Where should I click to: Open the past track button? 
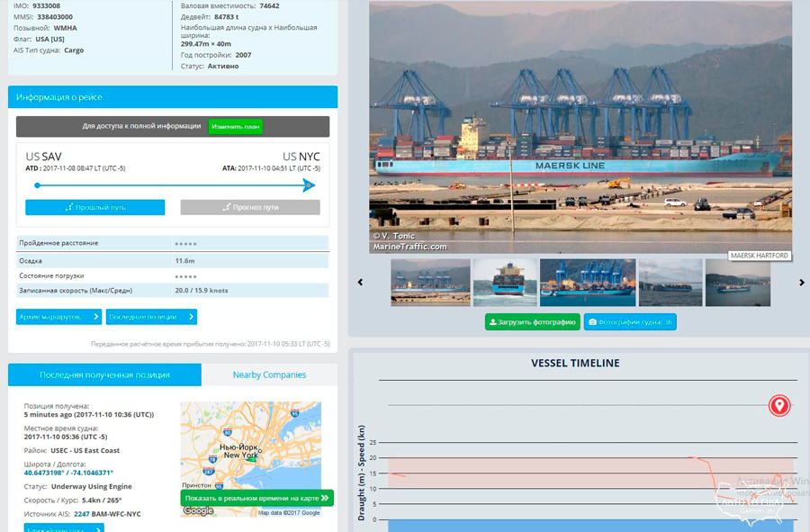pyautogui.click(x=95, y=207)
